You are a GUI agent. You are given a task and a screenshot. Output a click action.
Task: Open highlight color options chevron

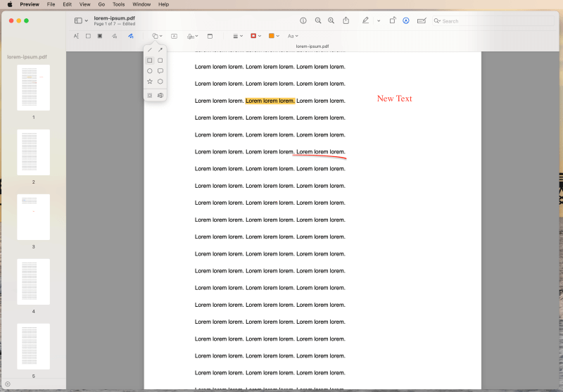[379, 21]
